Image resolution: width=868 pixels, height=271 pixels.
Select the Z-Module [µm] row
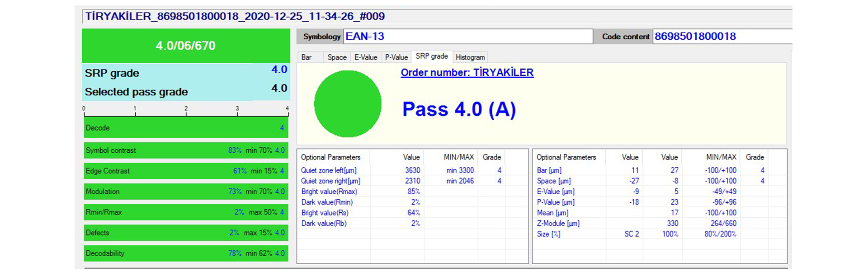pos(660,223)
